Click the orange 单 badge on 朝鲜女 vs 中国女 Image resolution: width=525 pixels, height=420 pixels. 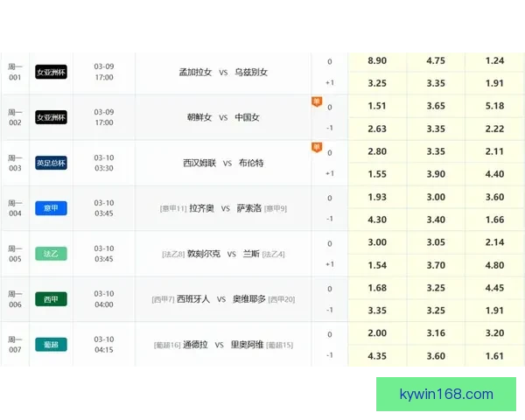click(317, 101)
